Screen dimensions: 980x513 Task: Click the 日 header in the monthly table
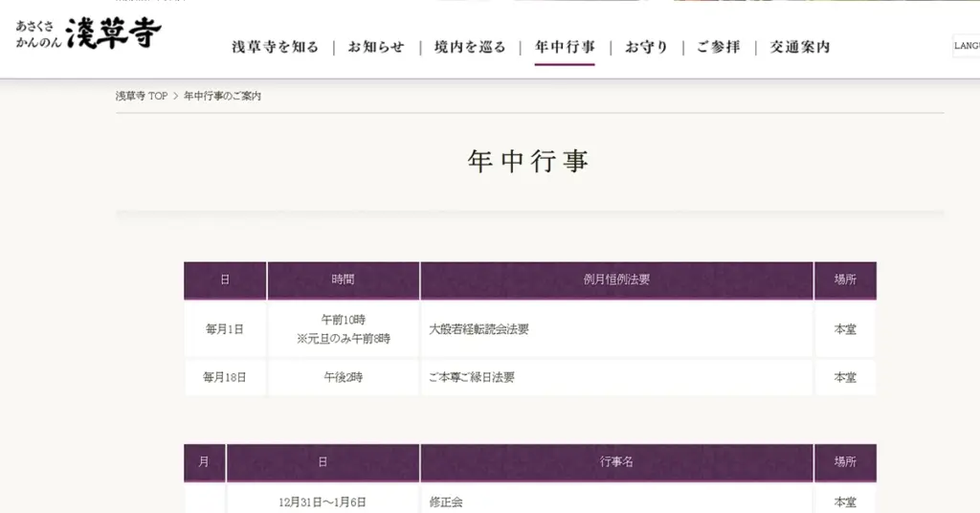(x=225, y=279)
